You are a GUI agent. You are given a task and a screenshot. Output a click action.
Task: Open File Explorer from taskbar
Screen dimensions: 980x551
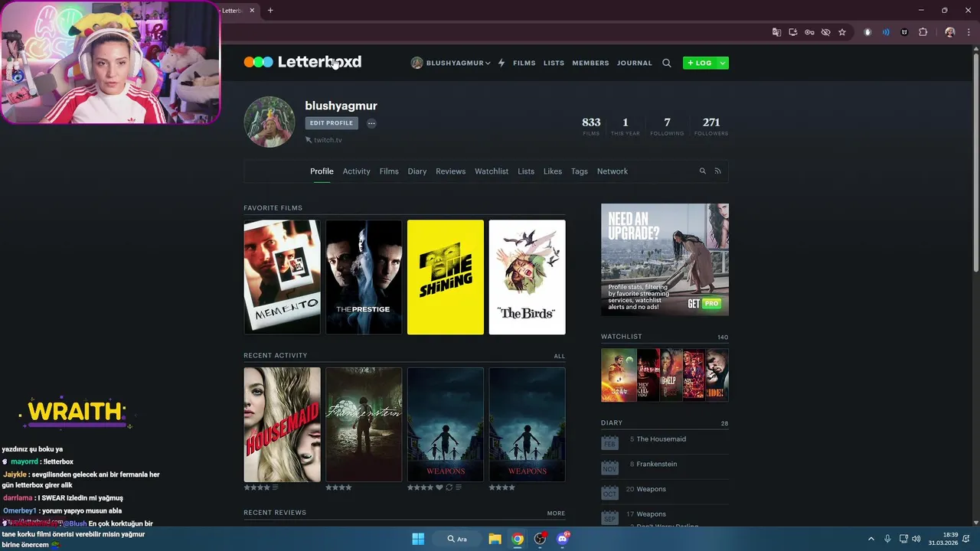click(495, 539)
